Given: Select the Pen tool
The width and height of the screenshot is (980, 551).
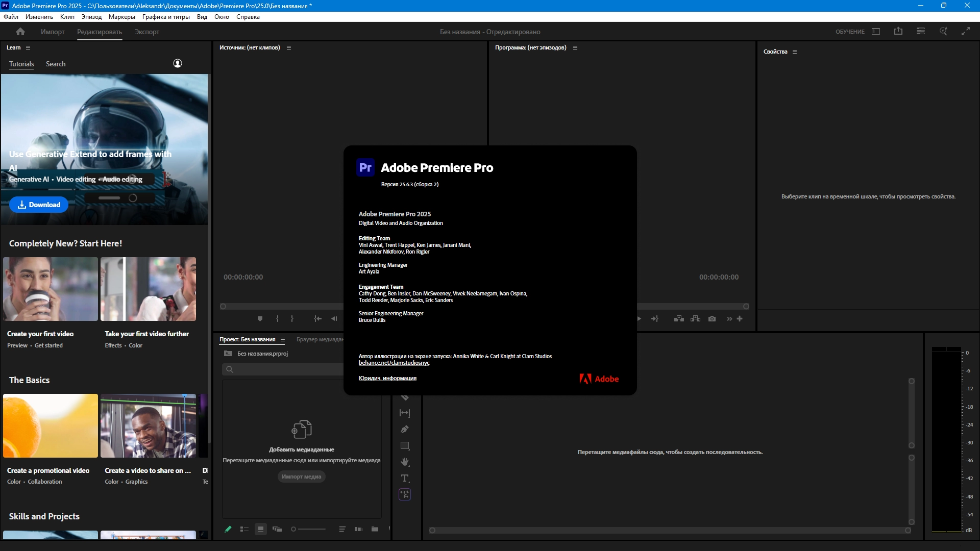Looking at the screenshot, I should coord(405,429).
